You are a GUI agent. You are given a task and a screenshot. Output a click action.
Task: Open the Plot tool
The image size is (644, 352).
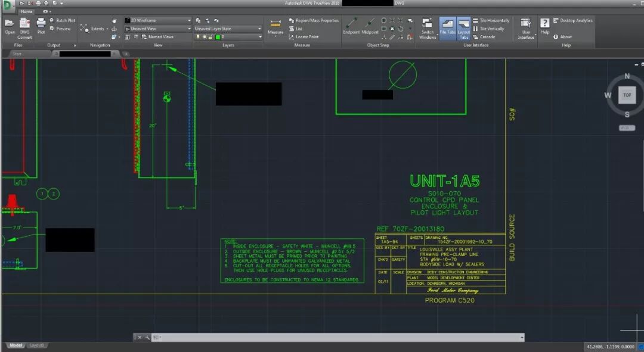tap(41, 24)
